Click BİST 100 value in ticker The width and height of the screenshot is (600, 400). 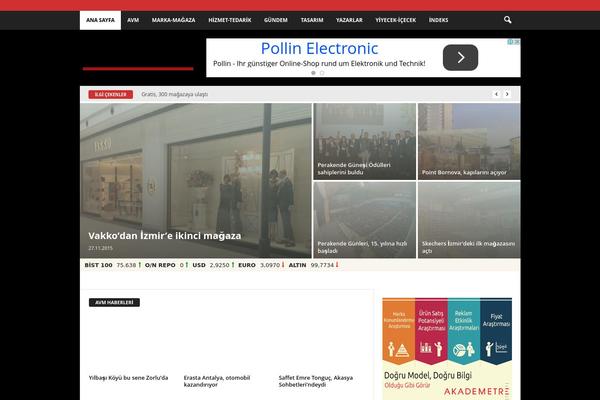coord(126,265)
